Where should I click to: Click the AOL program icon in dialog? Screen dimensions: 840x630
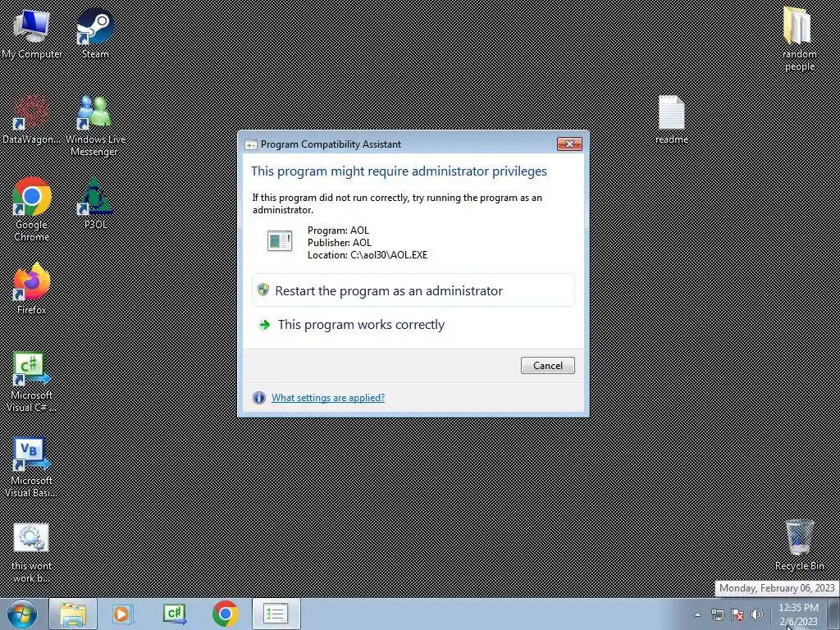coord(280,240)
